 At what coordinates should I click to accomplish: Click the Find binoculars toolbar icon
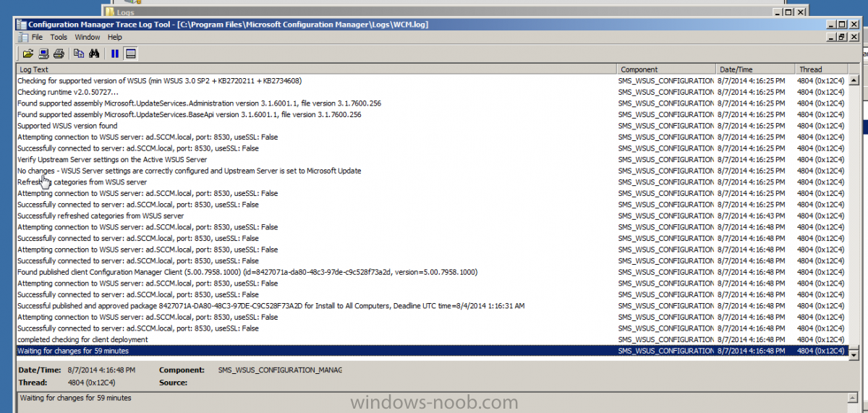pos(94,54)
